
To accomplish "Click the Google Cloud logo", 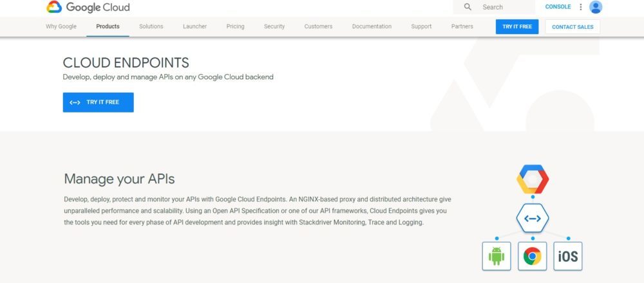I will (88, 8).
